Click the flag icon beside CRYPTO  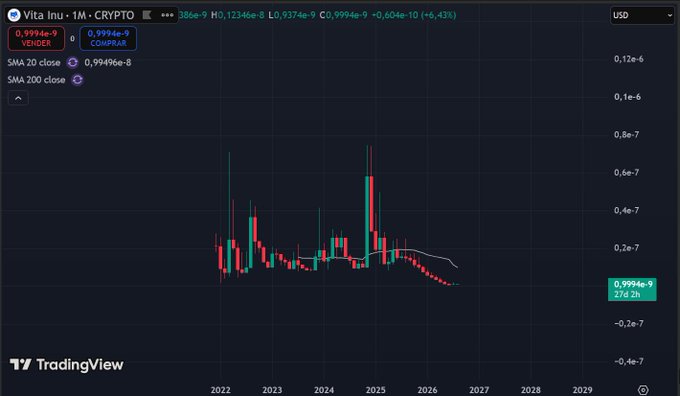pos(147,15)
